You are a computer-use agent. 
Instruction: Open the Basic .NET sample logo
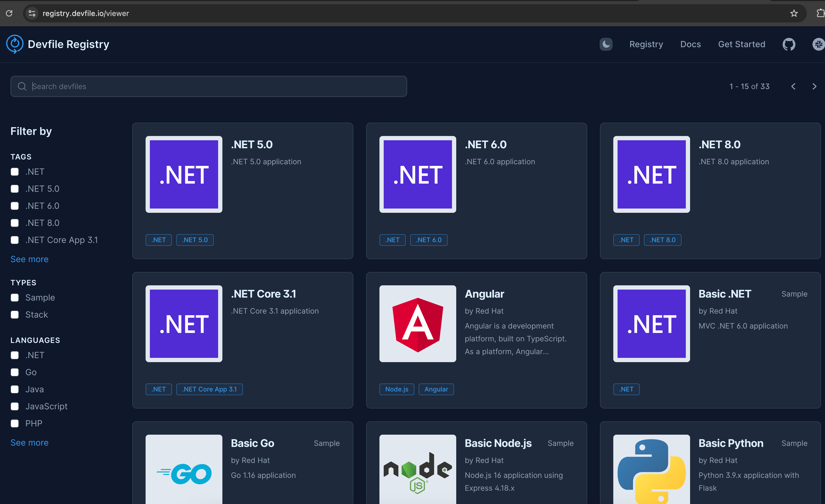point(651,323)
